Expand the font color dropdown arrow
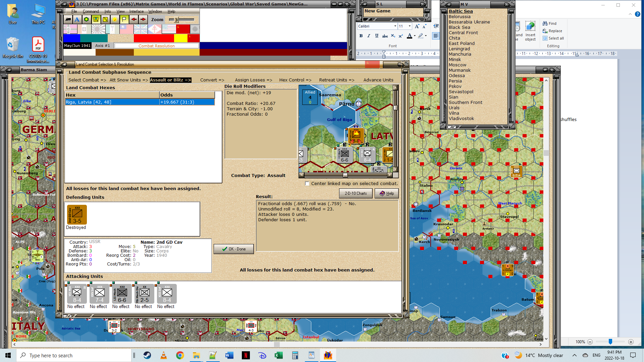This screenshot has width=644, height=362. coord(415,36)
